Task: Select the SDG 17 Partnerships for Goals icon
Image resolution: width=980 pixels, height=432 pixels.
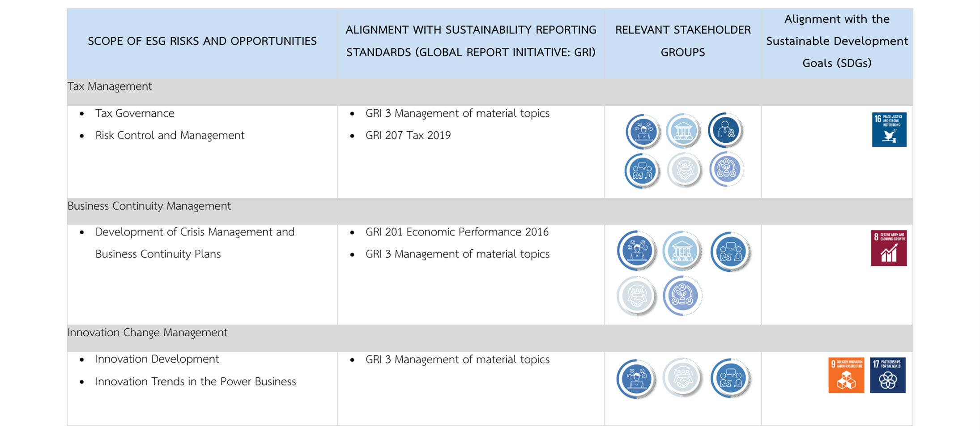Action: pos(887,375)
